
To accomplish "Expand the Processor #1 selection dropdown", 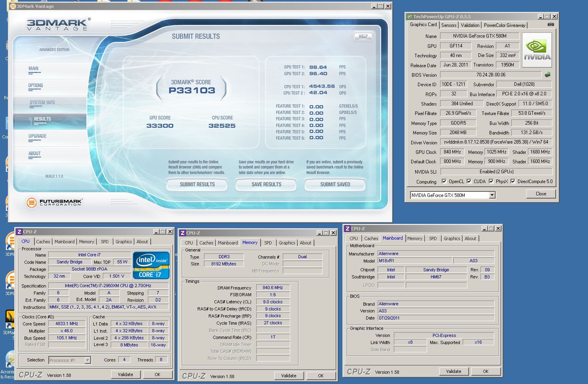I will click(x=87, y=360).
